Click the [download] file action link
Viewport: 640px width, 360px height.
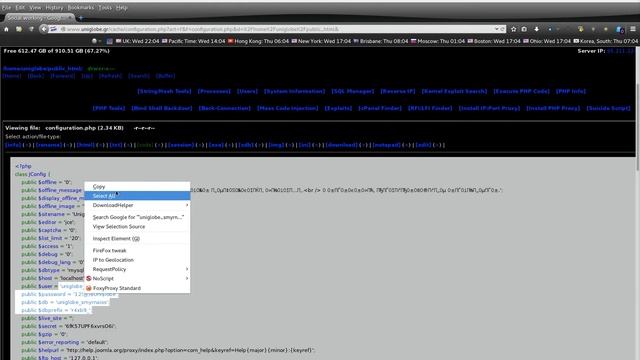341,145
